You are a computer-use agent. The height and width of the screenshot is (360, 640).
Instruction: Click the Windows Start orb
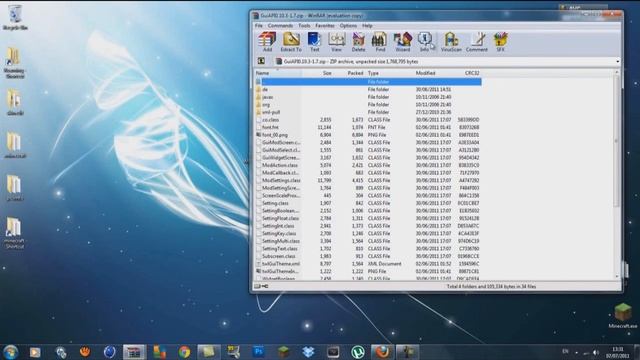click(x=10, y=352)
